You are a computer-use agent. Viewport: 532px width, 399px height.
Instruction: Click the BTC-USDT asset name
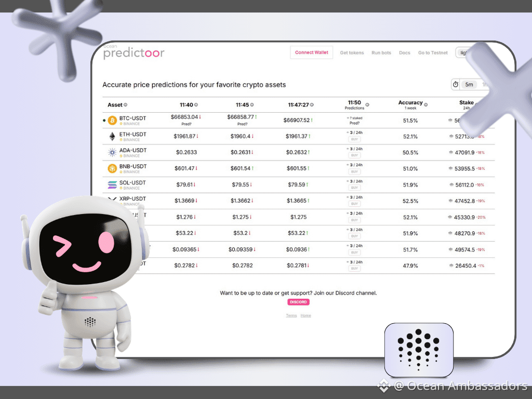pyautogui.click(x=132, y=118)
